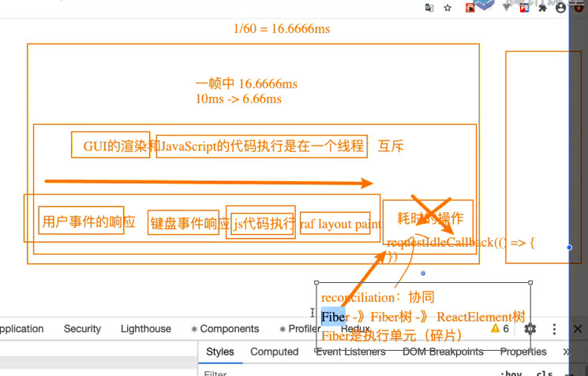
Task: Open DevTools settings gear
Action: pos(530,329)
